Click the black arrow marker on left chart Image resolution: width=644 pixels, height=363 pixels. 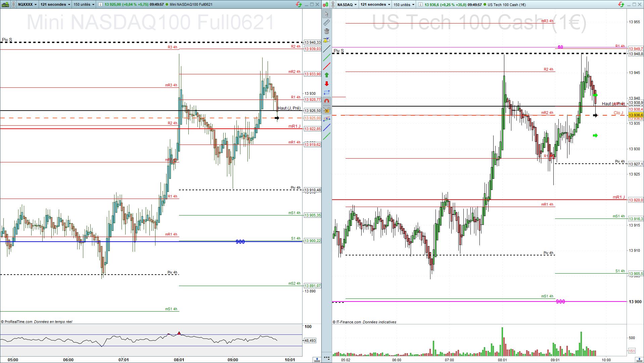277,118
